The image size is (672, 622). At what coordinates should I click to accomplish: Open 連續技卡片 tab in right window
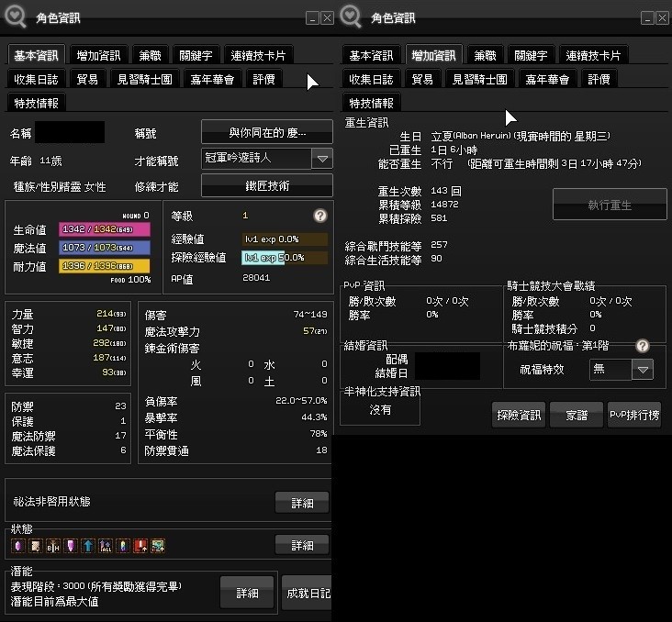point(594,55)
